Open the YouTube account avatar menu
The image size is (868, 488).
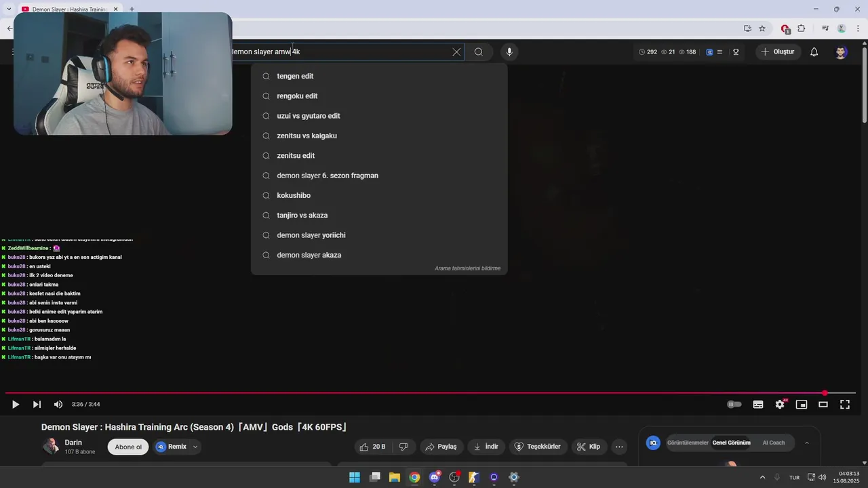coord(841,52)
